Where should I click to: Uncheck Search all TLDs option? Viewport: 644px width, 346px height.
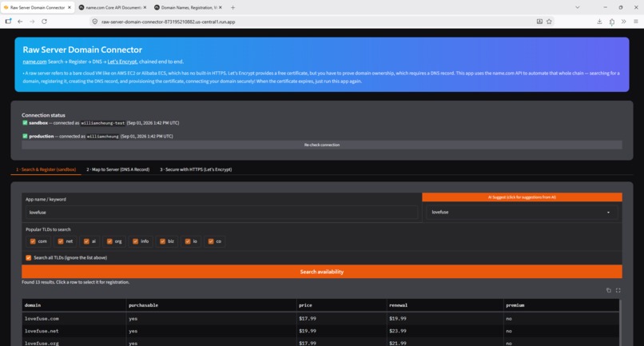pos(28,257)
